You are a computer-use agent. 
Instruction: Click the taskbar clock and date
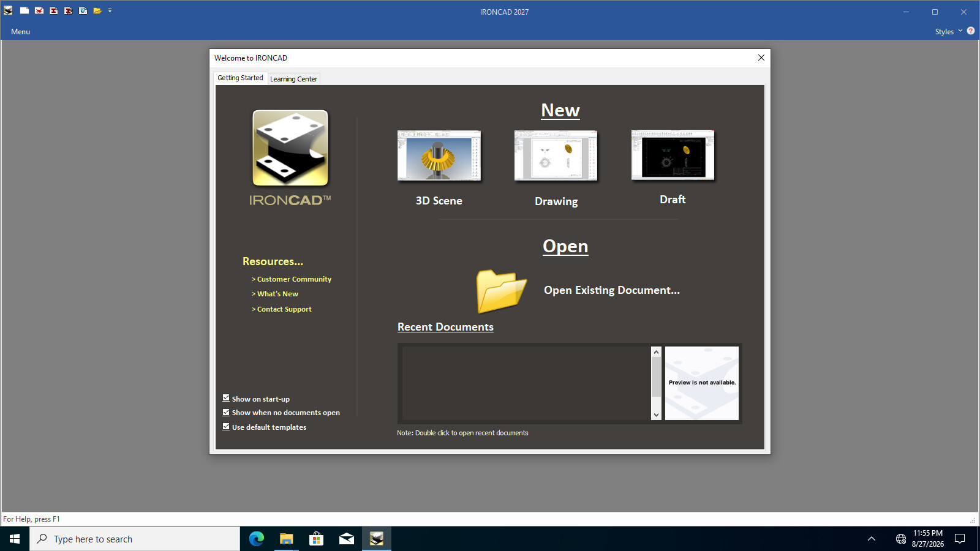(927, 539)
